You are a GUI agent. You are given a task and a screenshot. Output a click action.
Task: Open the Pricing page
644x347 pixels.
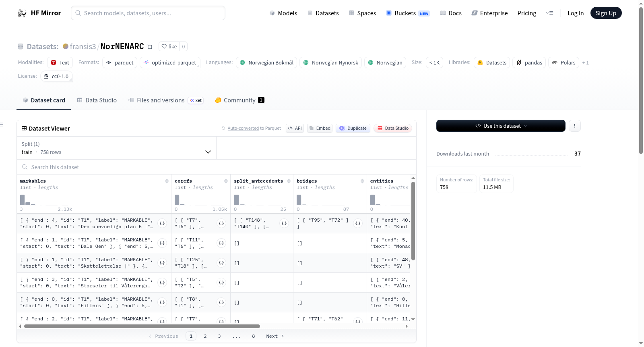point(527,13)
